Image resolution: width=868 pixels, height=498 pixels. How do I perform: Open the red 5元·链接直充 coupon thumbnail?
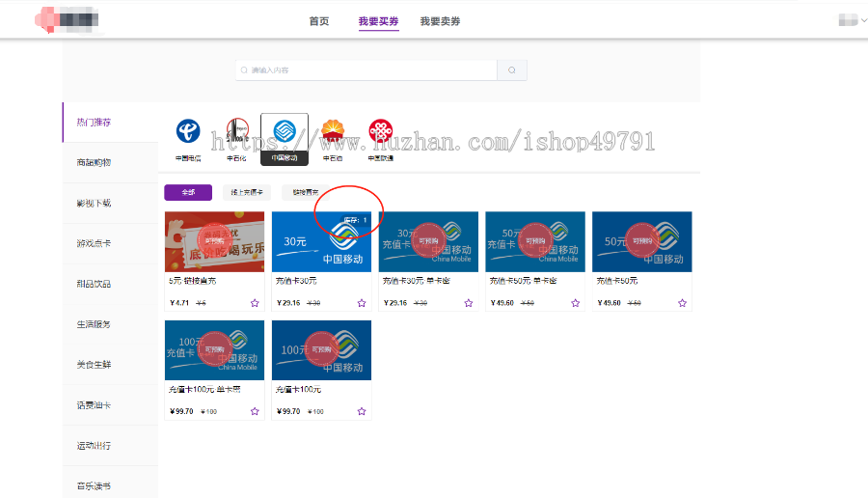point(215,241)
